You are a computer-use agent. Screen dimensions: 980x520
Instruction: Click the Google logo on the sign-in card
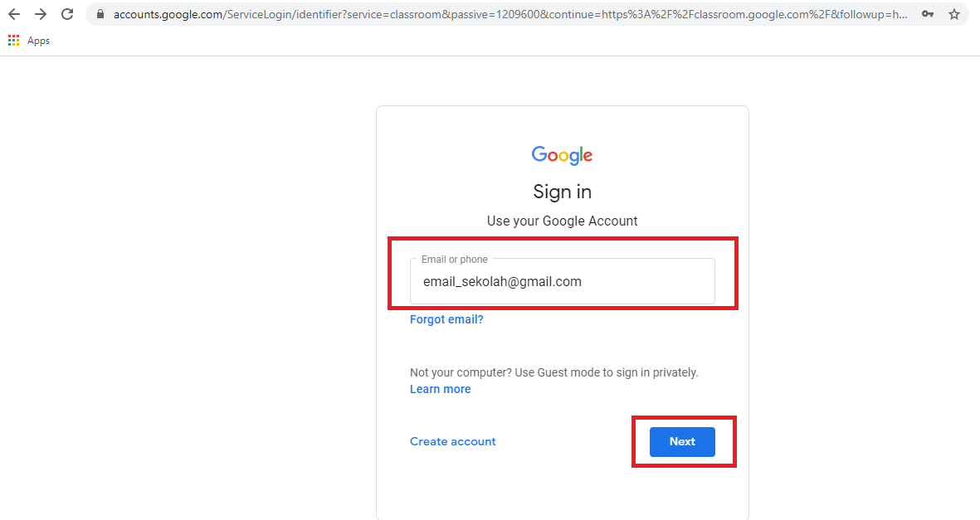coord(562,155)
